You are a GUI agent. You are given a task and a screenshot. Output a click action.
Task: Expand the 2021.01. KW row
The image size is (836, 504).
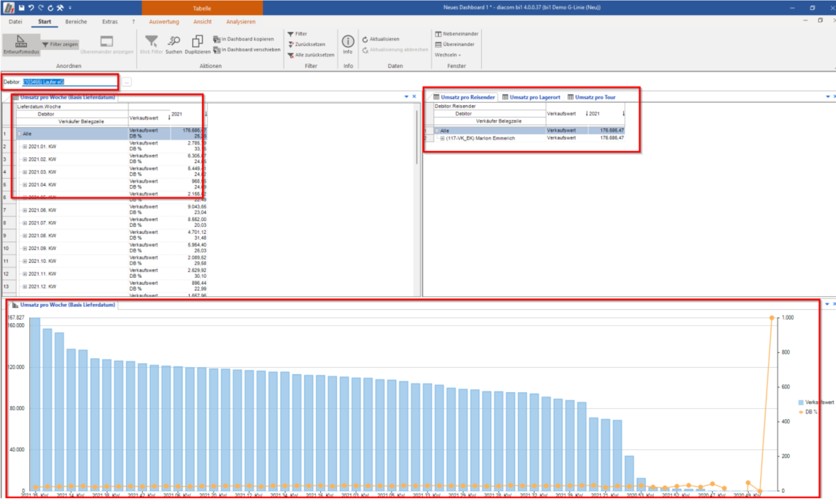point(25,147)
